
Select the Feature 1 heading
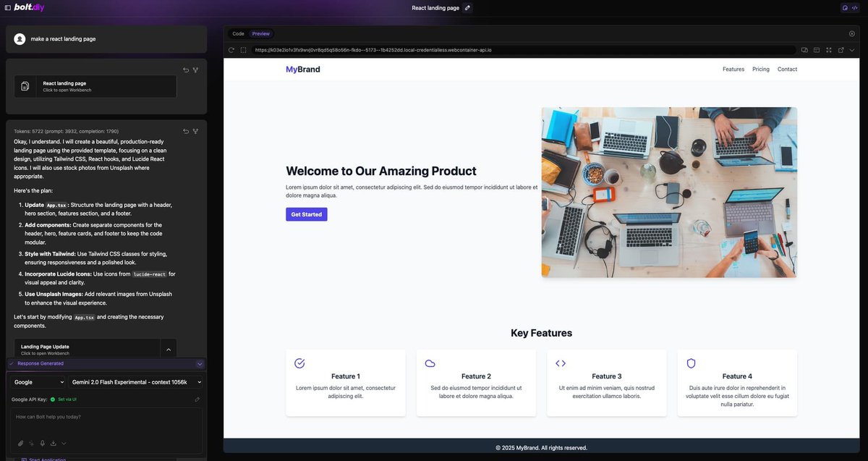pyautogui.click(x=346, y=376)
